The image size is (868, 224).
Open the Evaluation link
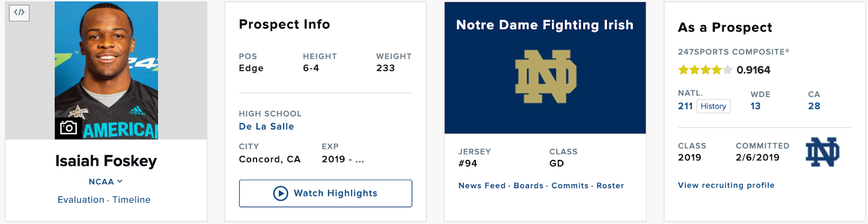coord(81,200)
